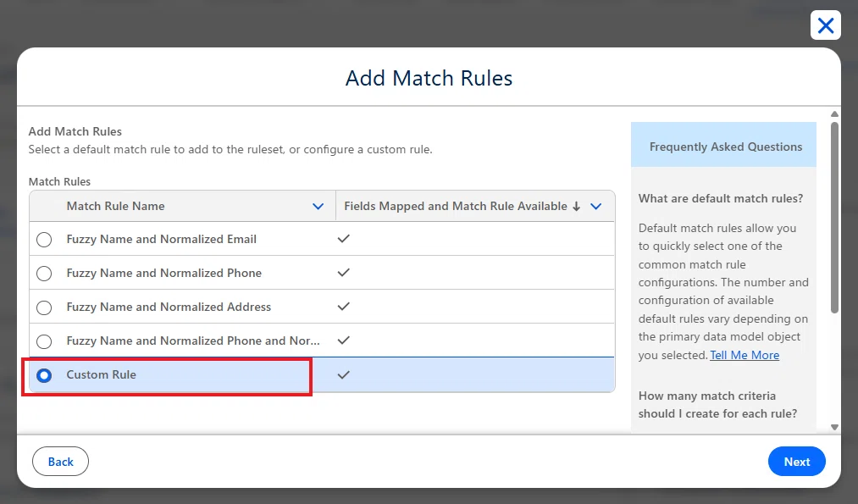Open Fields Mapped column dropdown chevron
This screenshot has width=858, height=504.
click(596, 207)
